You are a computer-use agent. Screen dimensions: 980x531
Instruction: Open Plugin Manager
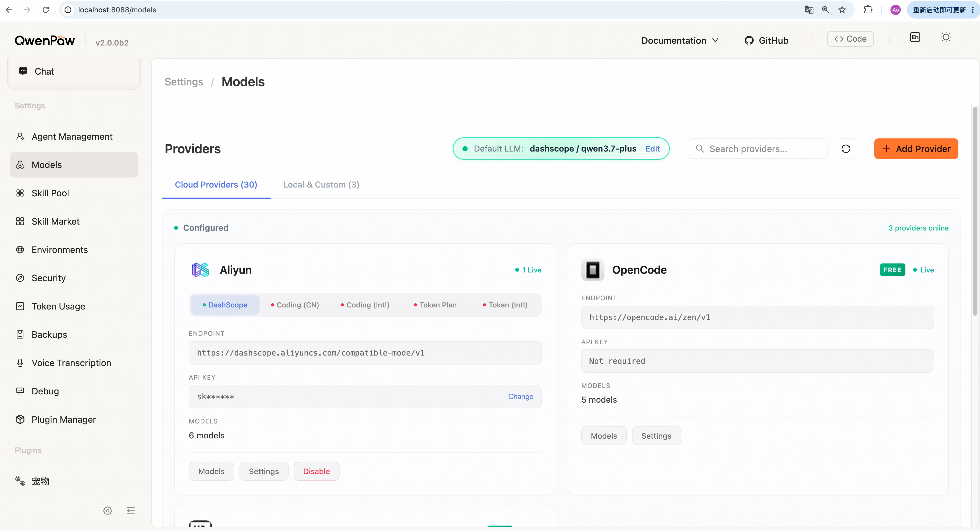point(74,420)
